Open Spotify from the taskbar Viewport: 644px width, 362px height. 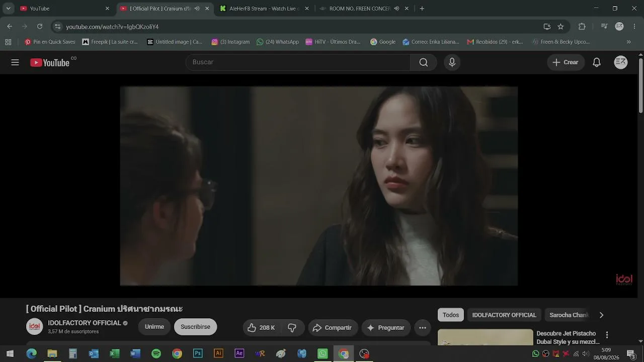156,353
